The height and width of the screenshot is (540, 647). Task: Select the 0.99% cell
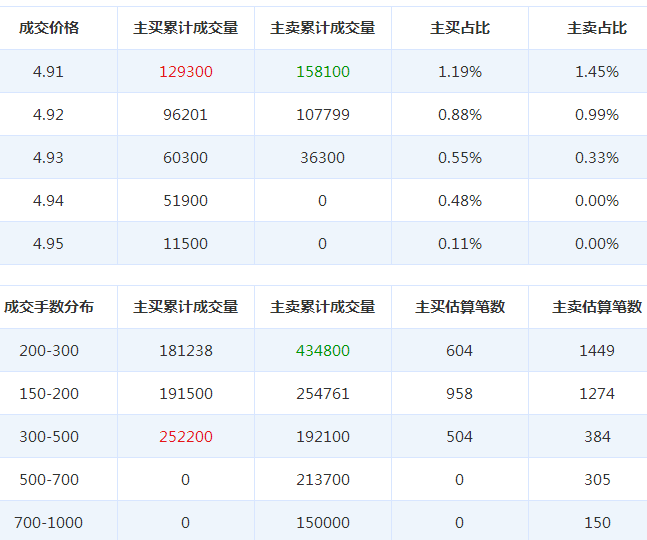(x=597, y=115)
